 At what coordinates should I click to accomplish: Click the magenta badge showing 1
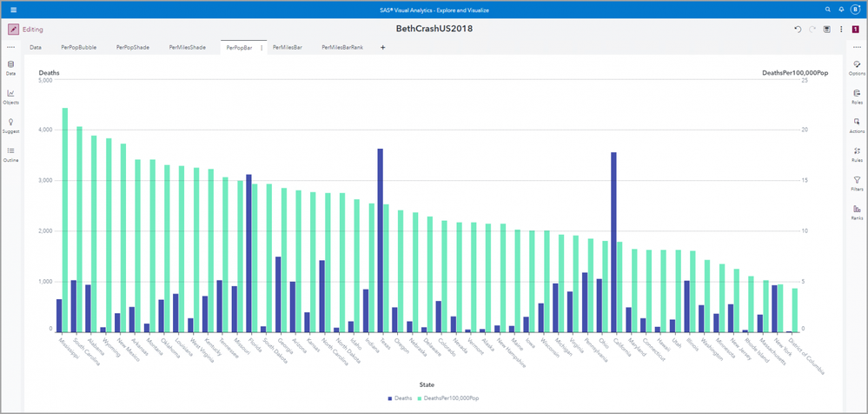point(855,30)
